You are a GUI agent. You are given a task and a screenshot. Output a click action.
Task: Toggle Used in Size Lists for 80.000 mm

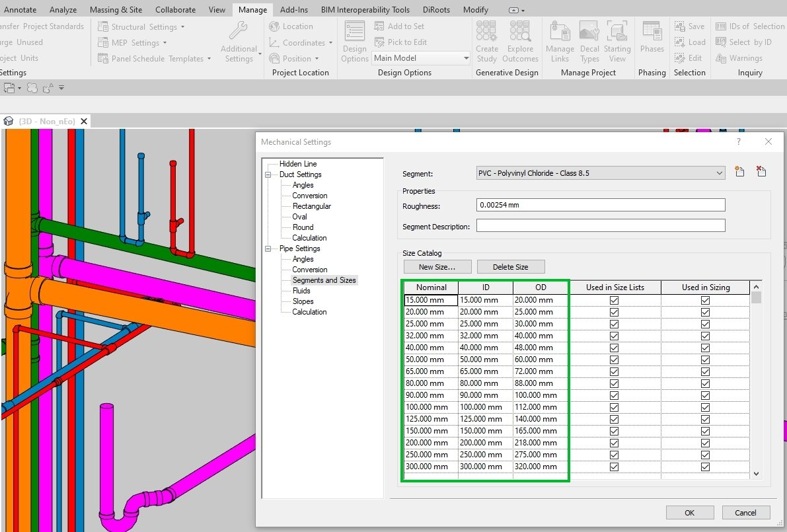614,383
